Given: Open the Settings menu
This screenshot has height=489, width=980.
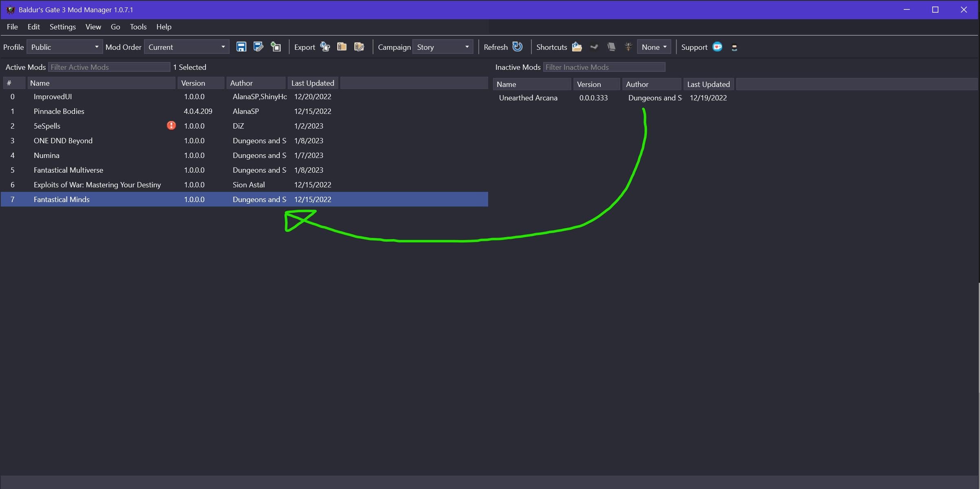Looking at the screenshot, I should pos(62,26).
